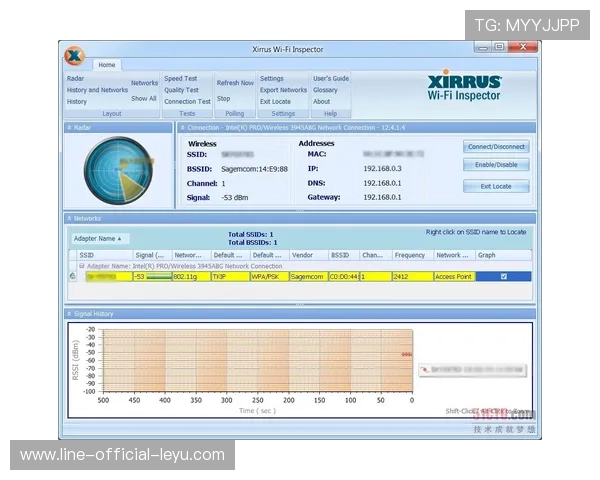Select the 802.11g cell in network row
The image size is (600, 480).
tap(191, 276)
